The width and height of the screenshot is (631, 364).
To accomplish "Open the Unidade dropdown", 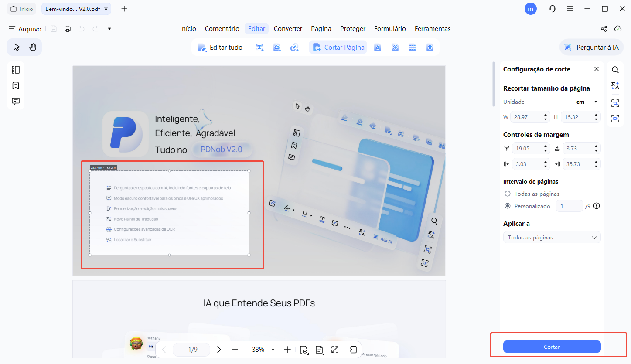I will [x=587, y=102].
